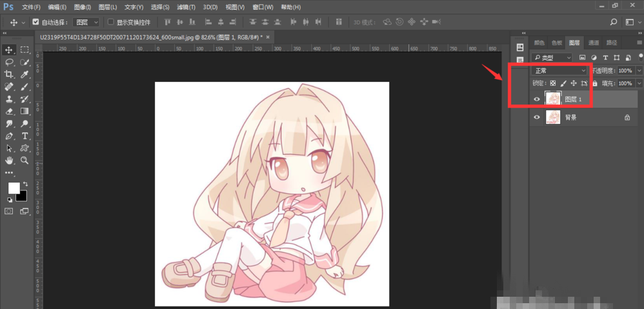Viewport: 644px width, 309px height.
Task: Select the Pen tool
Action: click(x=9, y=135)
